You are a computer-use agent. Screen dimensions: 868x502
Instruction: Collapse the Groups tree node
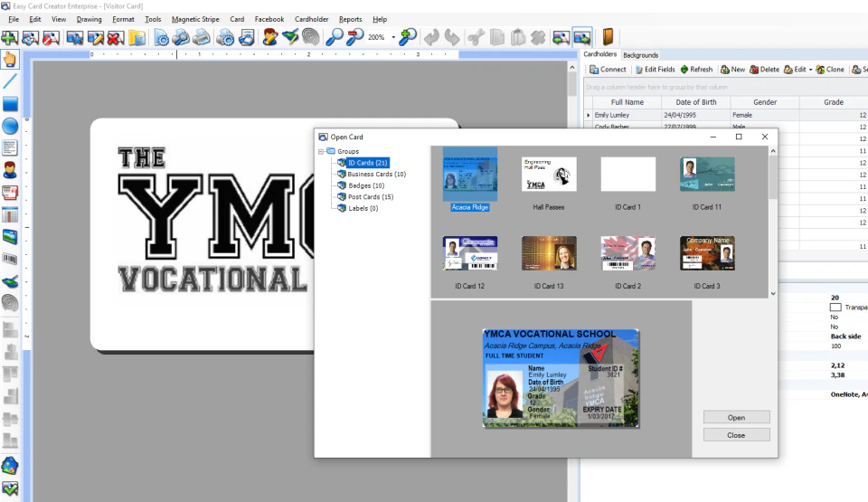tap(321, 151)
